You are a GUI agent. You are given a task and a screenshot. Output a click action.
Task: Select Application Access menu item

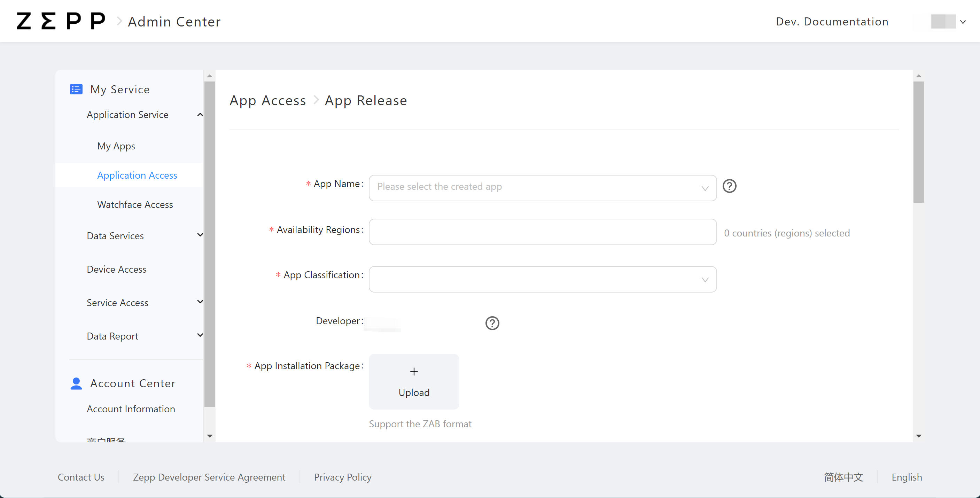[x=129, y=175]
